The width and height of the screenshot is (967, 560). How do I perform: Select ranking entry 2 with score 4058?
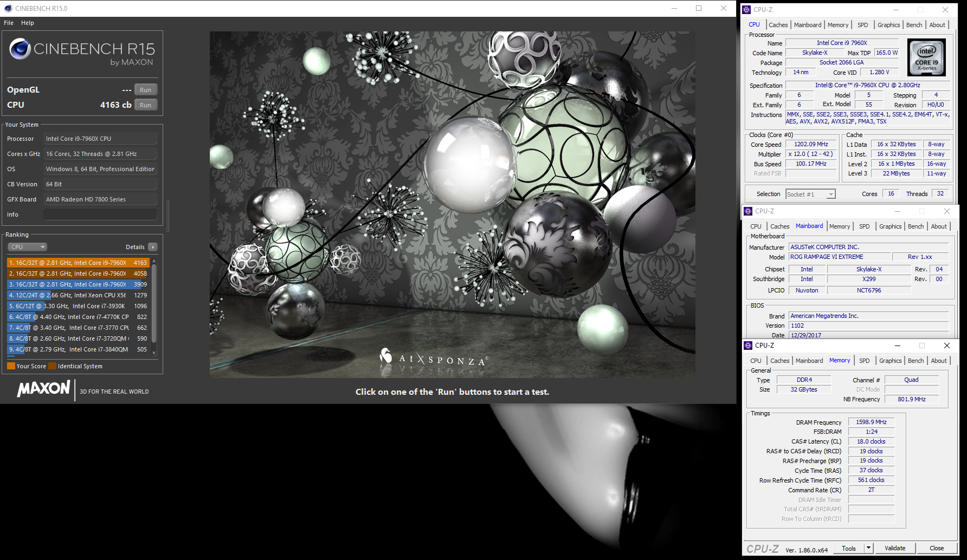click(x=78, y=274)
